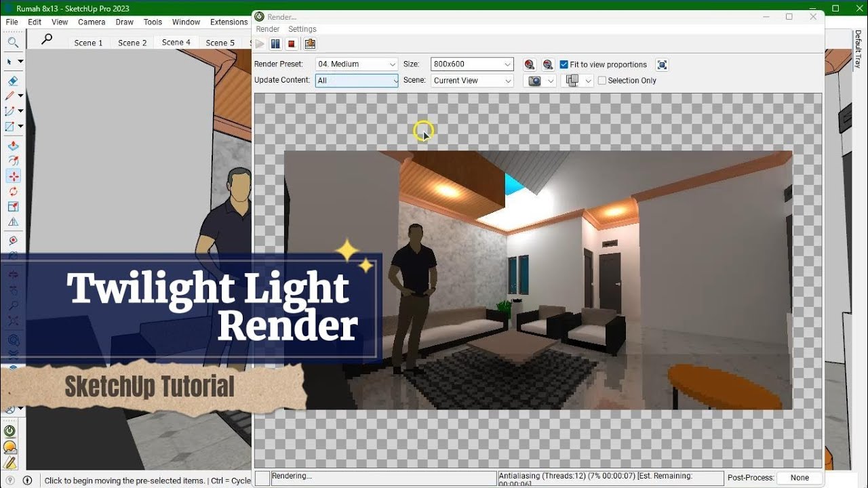Click the Select arrow tool
The width and height of the screenshot is (868, 488).
point(9,62)
